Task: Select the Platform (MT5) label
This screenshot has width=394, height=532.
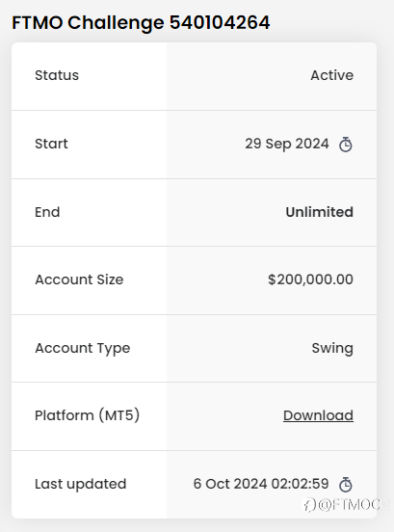Action: point(87,415)
